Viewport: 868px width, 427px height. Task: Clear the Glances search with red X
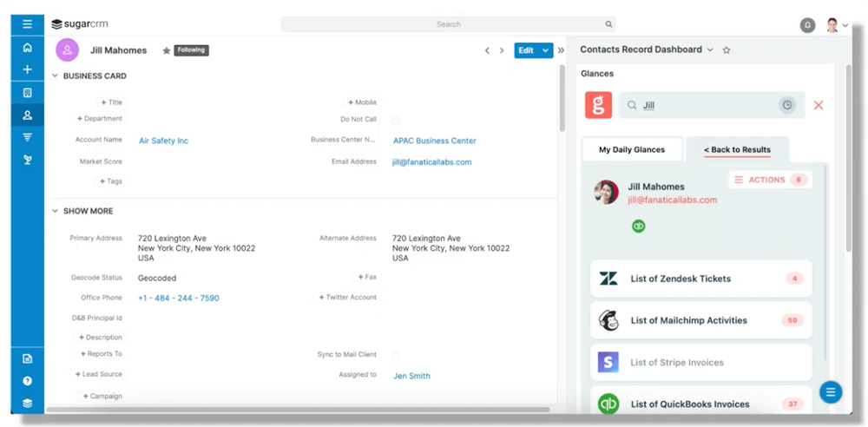[818, 105]
